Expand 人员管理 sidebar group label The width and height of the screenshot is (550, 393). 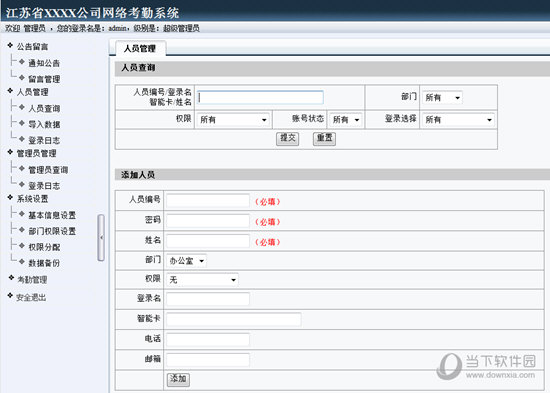pyautogui.click(x=32, y=92)
